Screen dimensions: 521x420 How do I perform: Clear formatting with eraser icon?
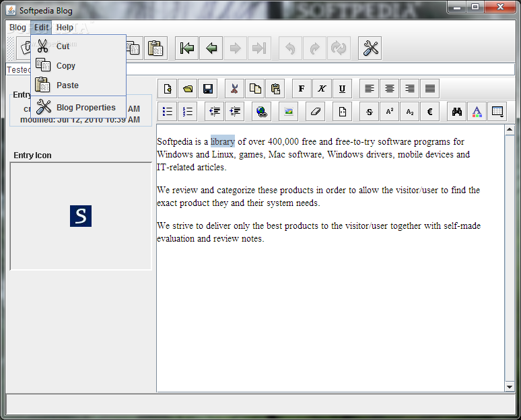tap(315, 112)
